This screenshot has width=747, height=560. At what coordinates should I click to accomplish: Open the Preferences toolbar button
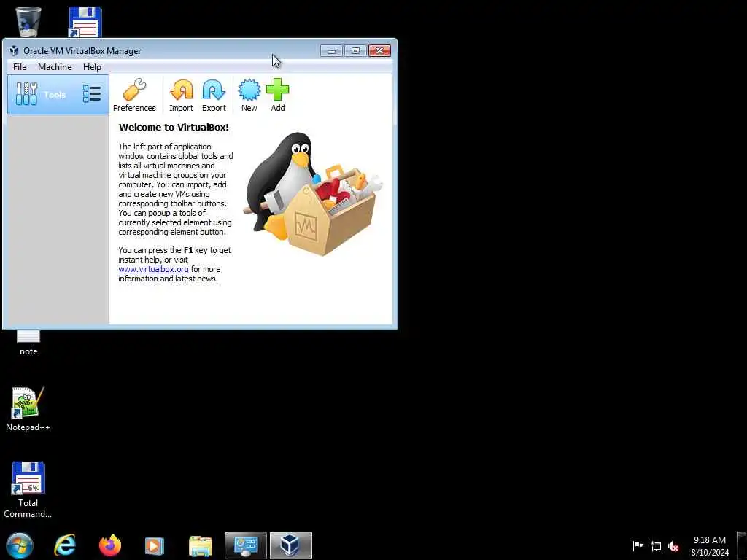[134, 96]
